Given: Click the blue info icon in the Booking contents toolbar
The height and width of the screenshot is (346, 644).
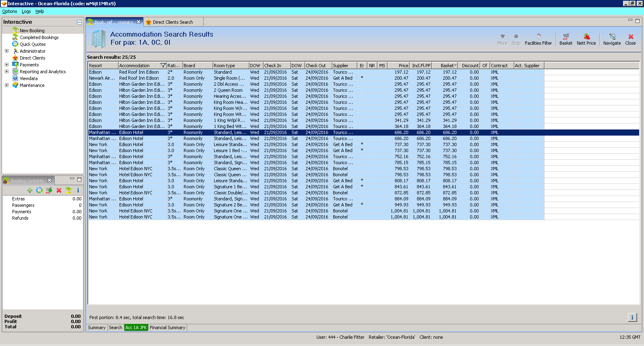Looking at the screenshot, I should pos(78,190).
